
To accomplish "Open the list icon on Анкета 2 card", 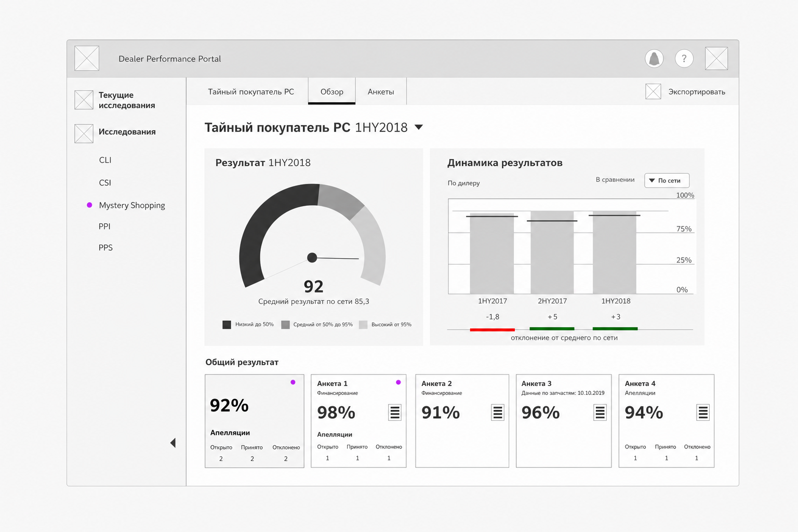I will 498,413.
